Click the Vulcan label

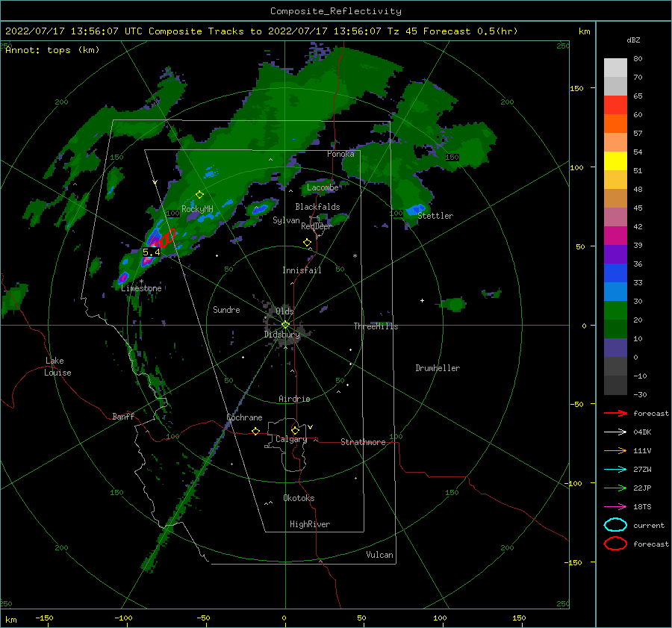click(x=380, y=555)
